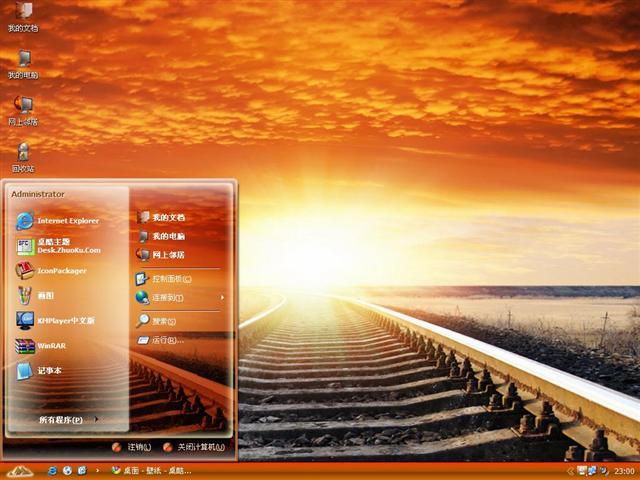640x480 pixels.
Task: Open 运行(R)... run dialog
Action: tap(160, 340)
